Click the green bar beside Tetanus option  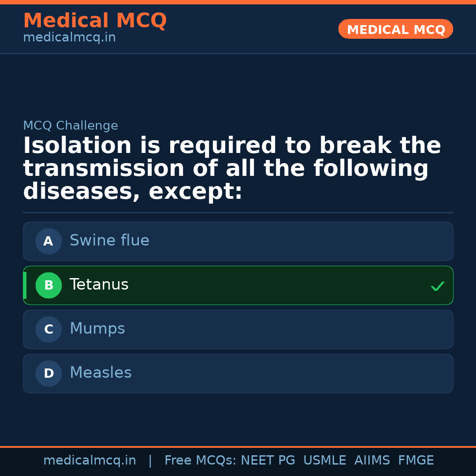tap(25, 285)
